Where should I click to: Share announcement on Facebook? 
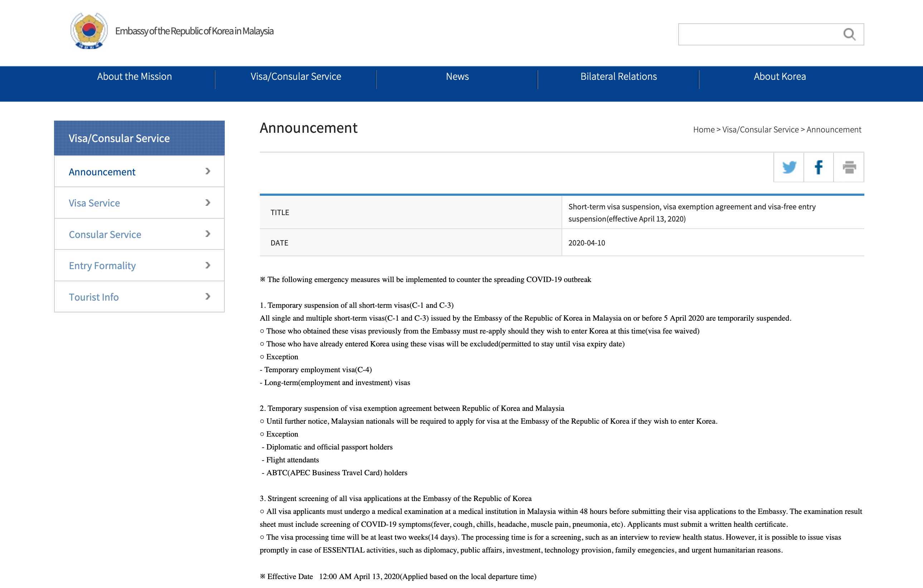(x=819, y=167)
